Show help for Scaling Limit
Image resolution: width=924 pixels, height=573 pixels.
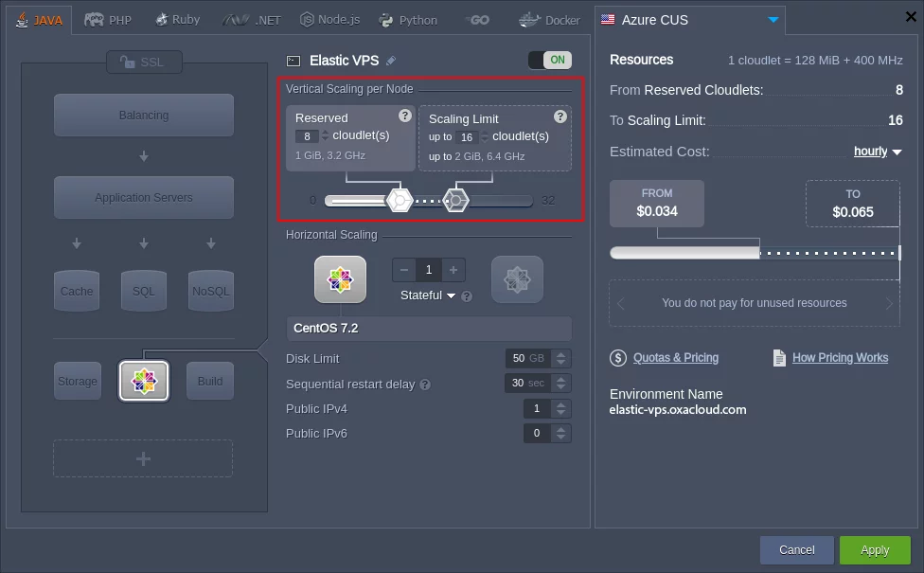tap(560, 116)
